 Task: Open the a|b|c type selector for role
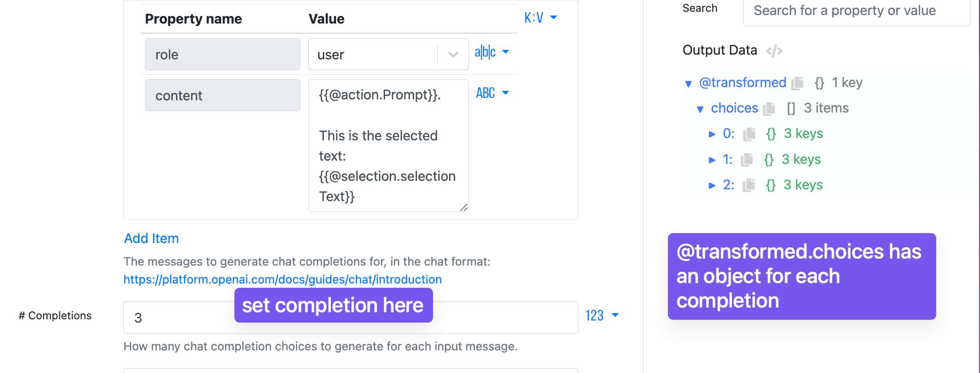tap(491, 52)
